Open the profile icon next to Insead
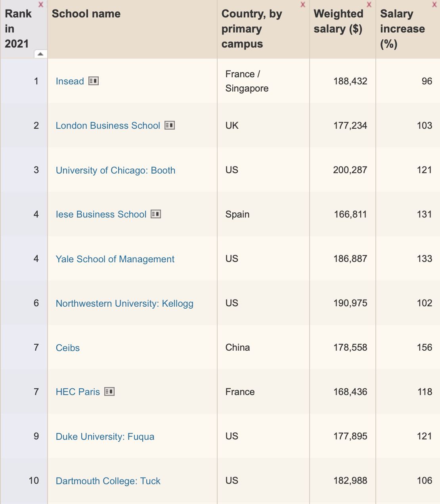 pyautogui.click(x=94, y=81)
